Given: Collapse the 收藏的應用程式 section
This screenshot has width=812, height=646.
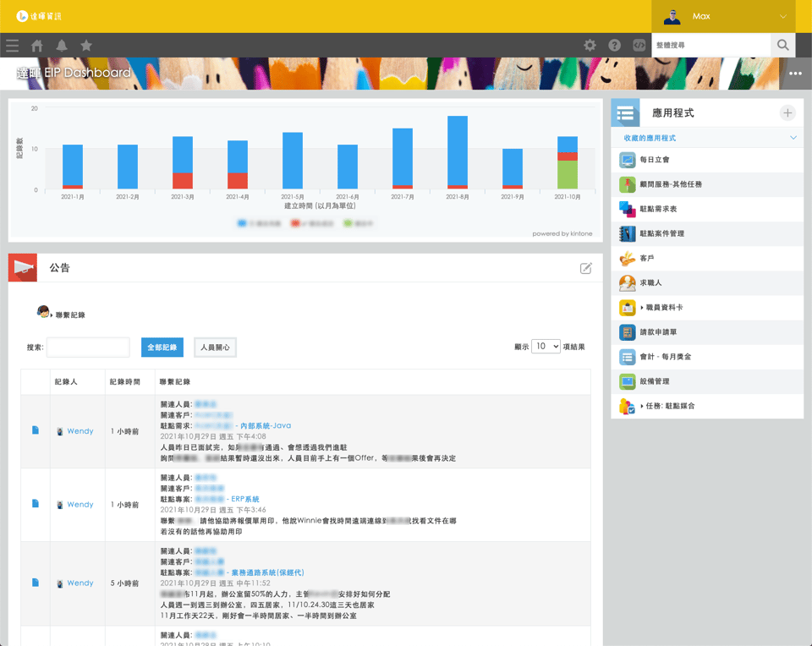Looking at the screenshot, I should [x=793, y=138].
